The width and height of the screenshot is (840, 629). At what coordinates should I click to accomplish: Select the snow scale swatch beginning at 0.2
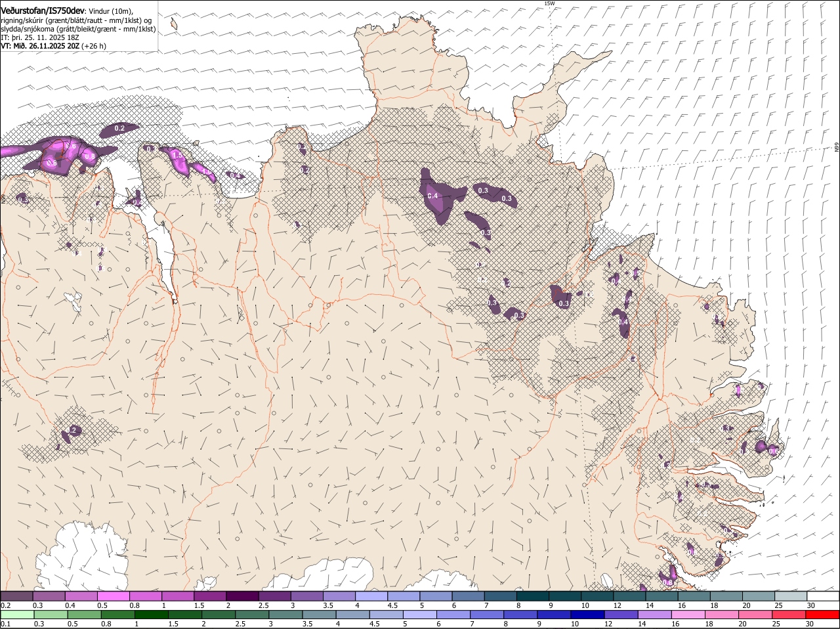click(16, 596)
